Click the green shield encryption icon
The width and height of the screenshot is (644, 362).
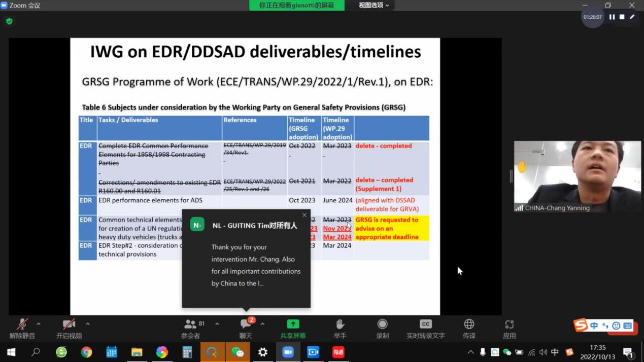9,21
